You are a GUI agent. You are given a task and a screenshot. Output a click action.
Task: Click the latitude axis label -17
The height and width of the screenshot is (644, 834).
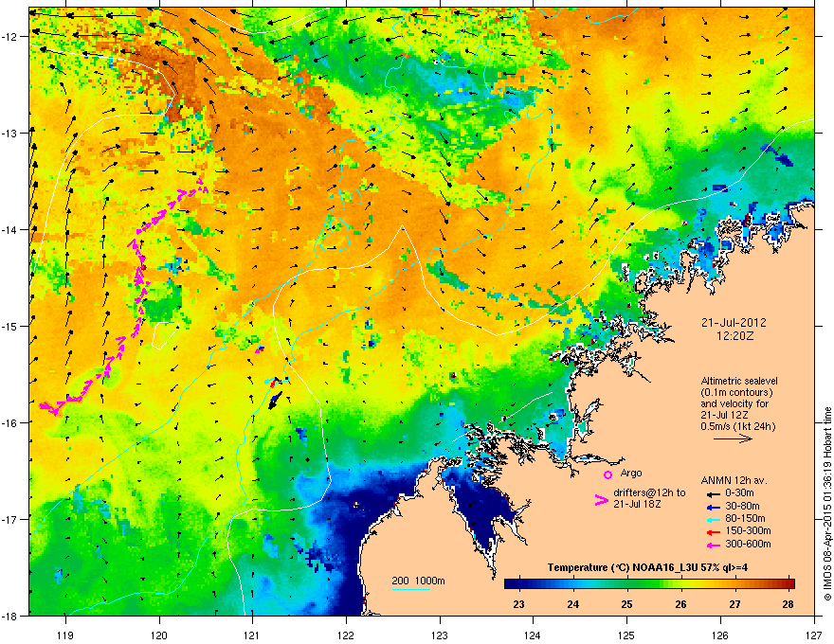coord(10,519)
